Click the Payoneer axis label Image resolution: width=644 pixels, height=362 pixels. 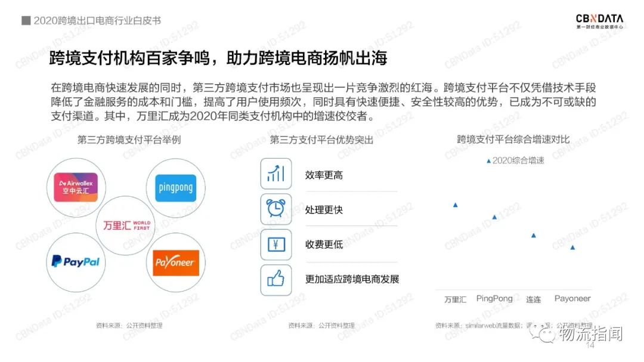click(x=572, y=299)
